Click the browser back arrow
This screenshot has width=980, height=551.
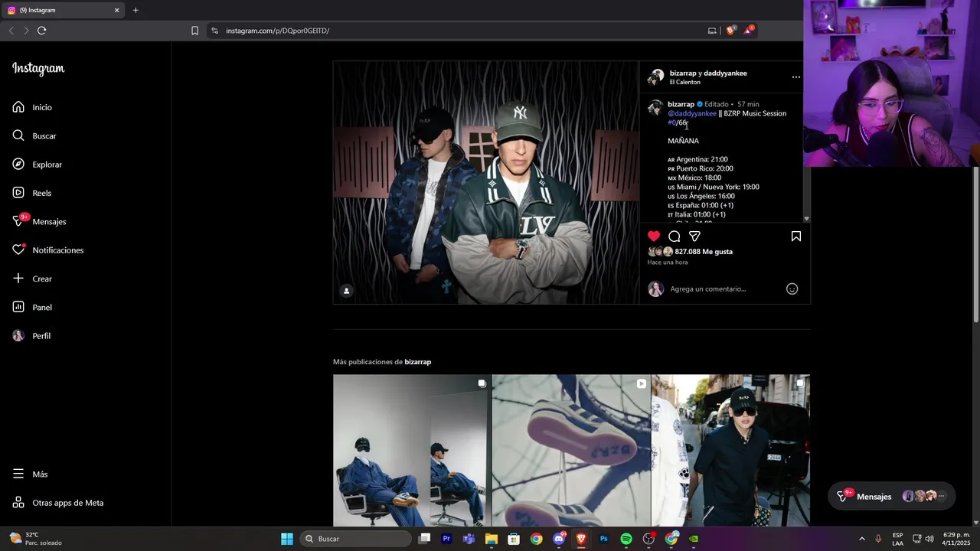11,31
